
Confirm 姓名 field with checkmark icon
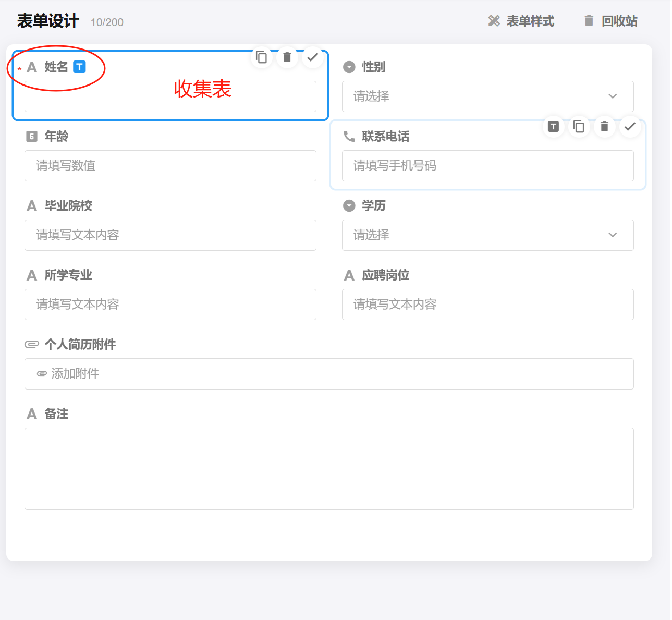313,57
